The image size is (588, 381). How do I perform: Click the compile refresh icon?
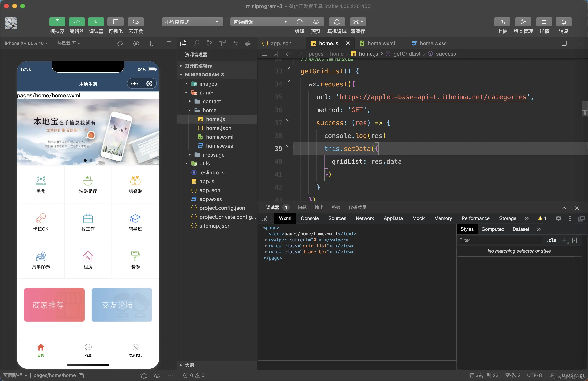[x=299, y=22]
